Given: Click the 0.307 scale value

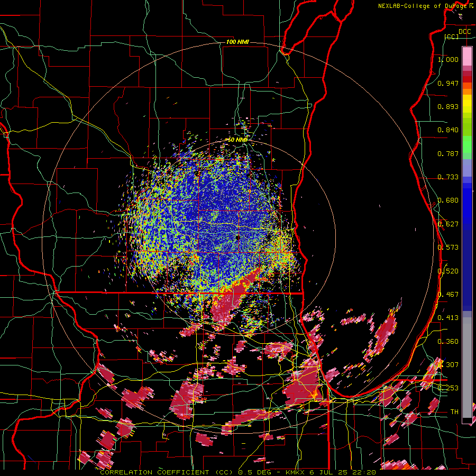Looking at the screenshot, I should coord(448,364).
